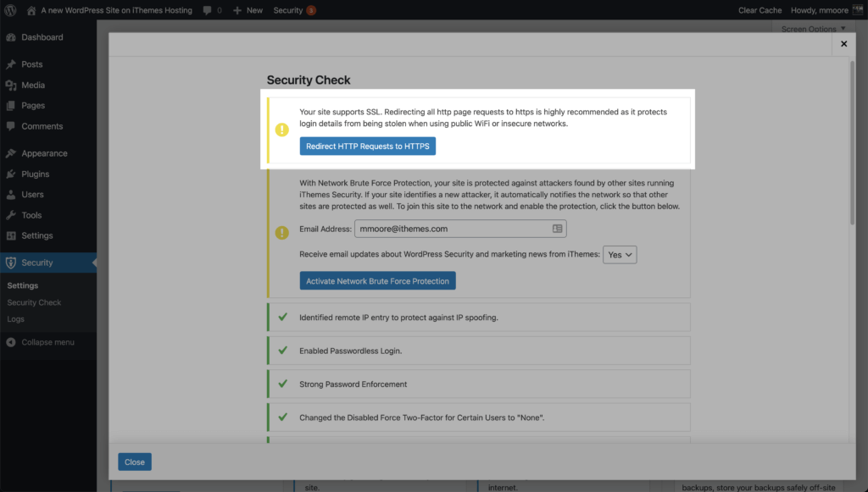The width and height of the screenshot is (868, 492).
Task: Click the Collapse menu arrow icon
Action: pos(11,342)
